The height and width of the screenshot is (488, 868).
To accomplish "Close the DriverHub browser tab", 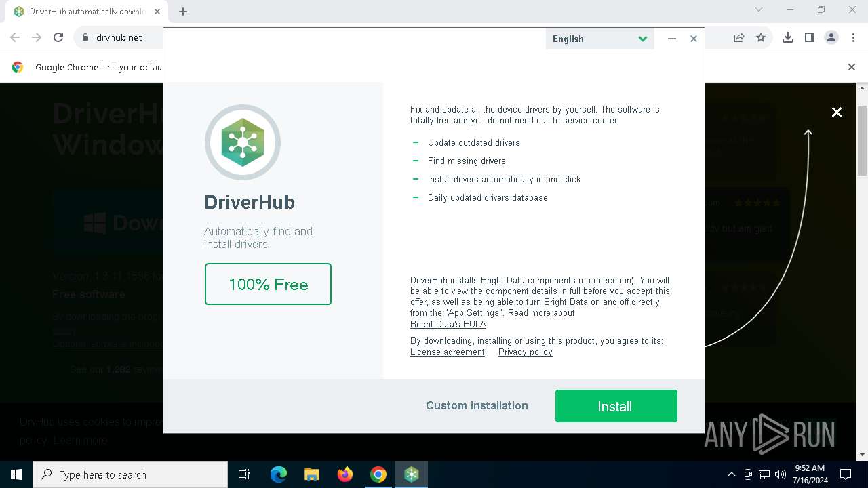I will pos(157,12).
